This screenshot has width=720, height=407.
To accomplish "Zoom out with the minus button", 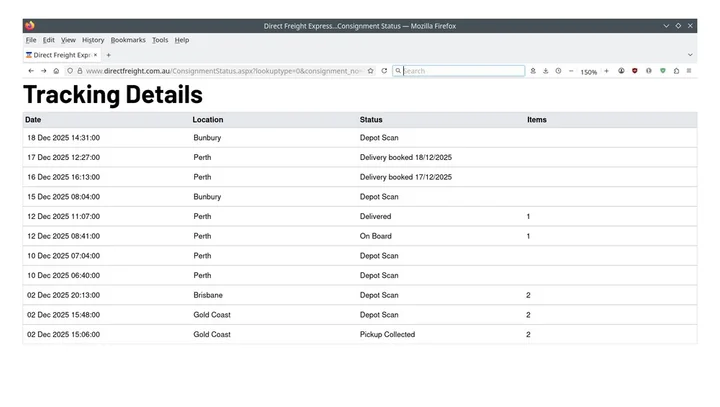I will pos(571,71).
